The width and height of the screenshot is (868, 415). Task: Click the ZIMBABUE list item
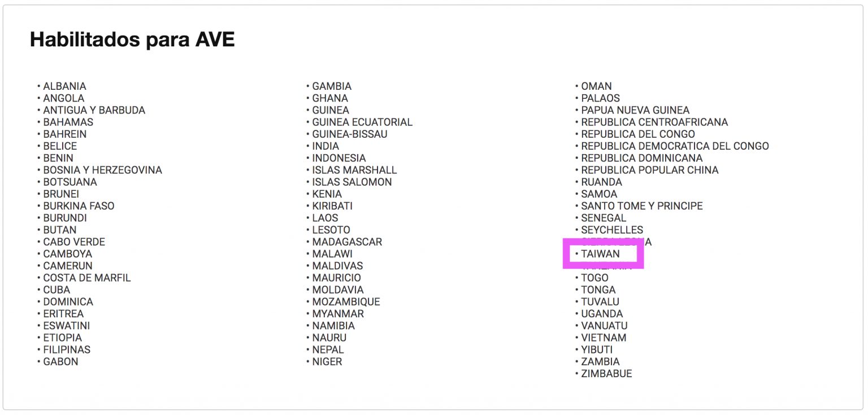606,374
